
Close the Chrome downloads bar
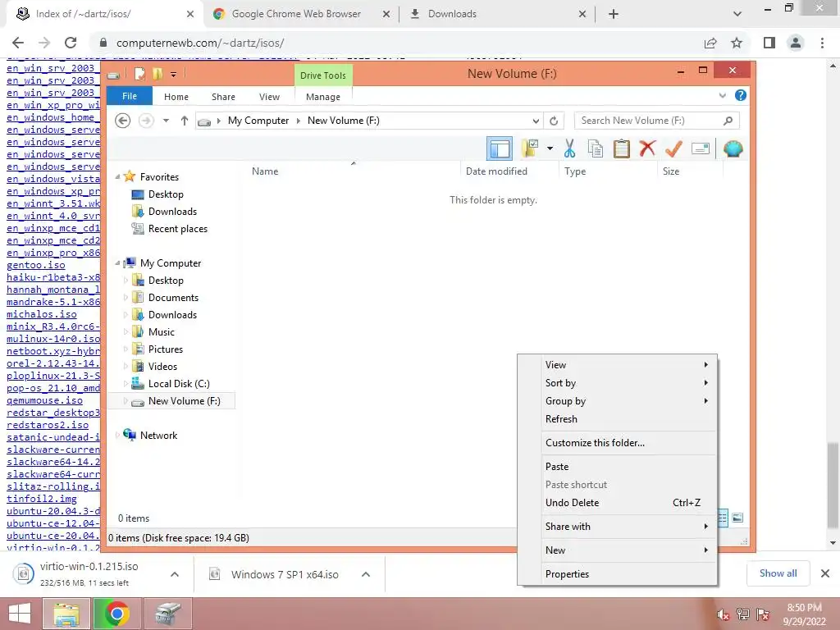coord(825,573)
